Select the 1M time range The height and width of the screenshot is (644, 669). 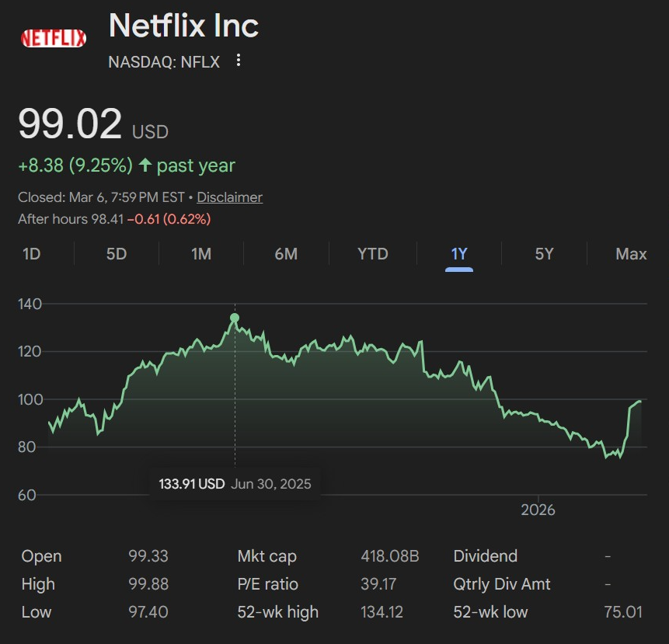[x=201, y=254]
